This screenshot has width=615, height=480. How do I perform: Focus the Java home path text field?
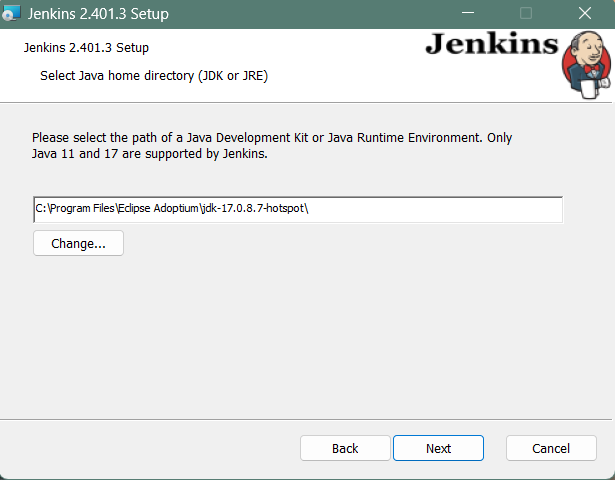440,209
